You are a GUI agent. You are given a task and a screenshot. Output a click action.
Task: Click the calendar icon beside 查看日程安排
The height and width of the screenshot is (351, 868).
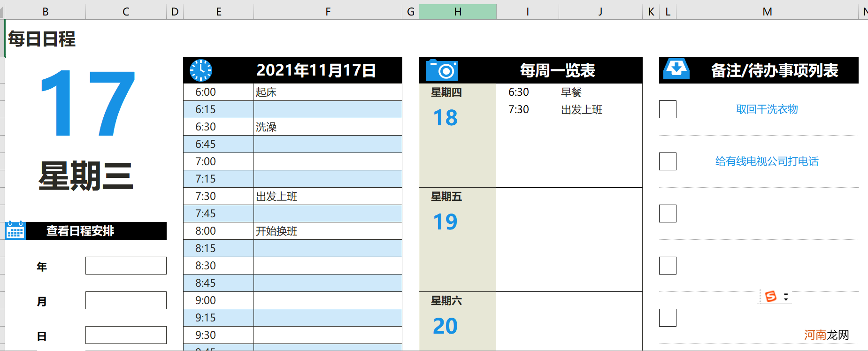[15, 230]
